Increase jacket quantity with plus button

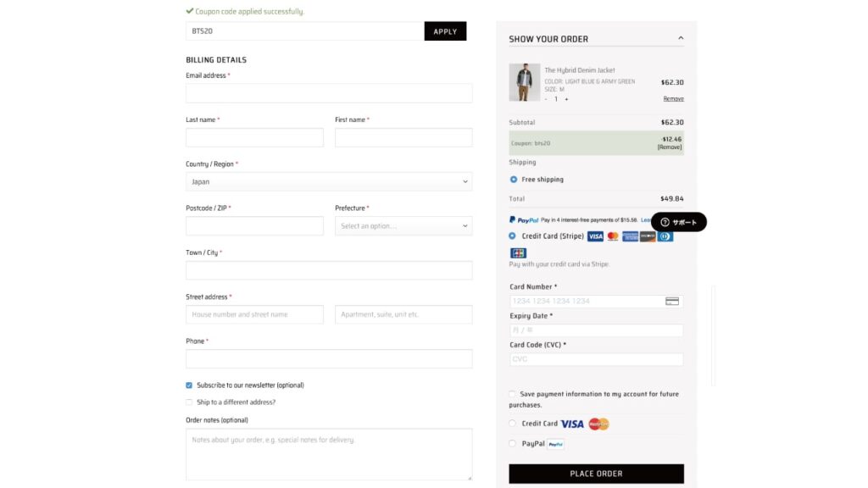tap(566, 99)
